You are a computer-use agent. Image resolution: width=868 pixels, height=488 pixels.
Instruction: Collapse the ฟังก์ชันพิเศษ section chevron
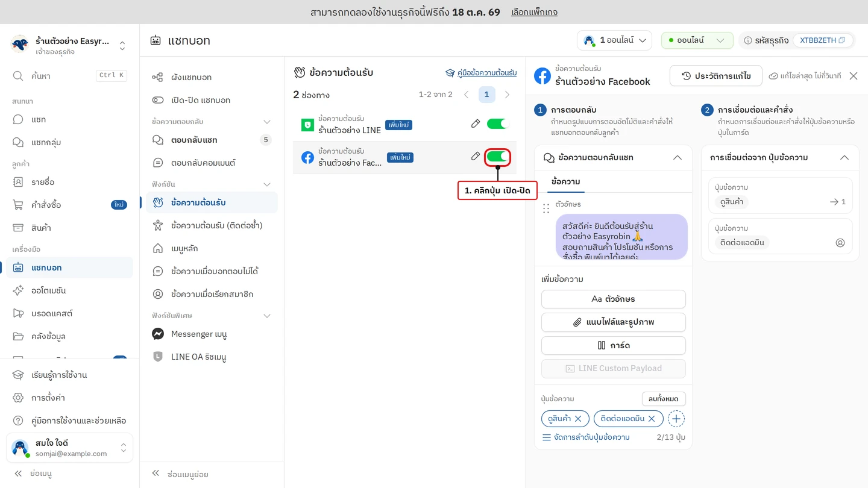267,316
